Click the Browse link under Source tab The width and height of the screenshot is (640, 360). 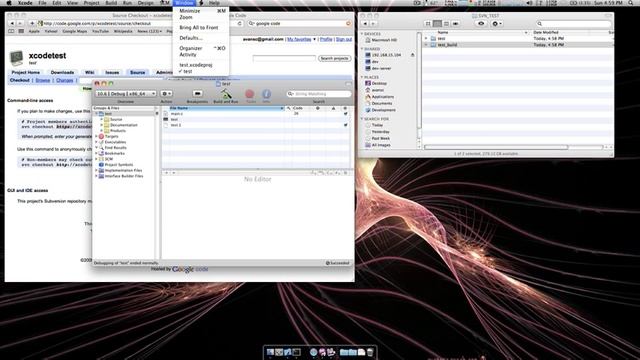[x=42, y=80]
